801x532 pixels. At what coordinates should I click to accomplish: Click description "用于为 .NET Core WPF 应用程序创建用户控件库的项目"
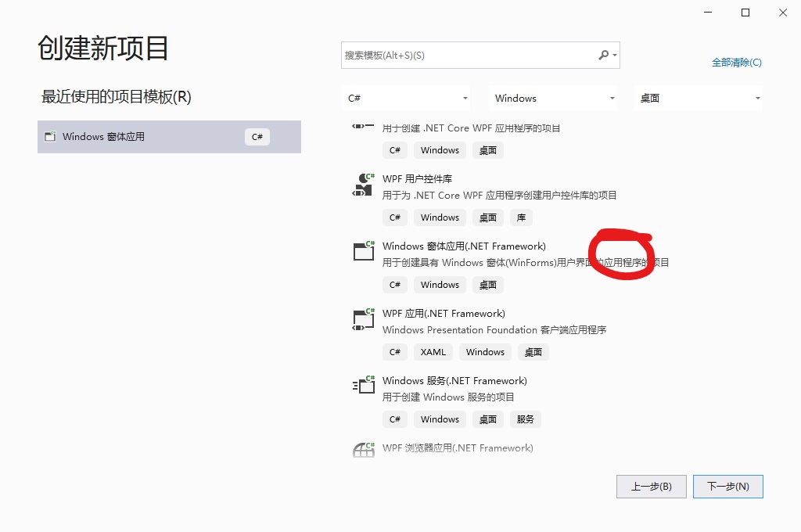pos(499,196)
